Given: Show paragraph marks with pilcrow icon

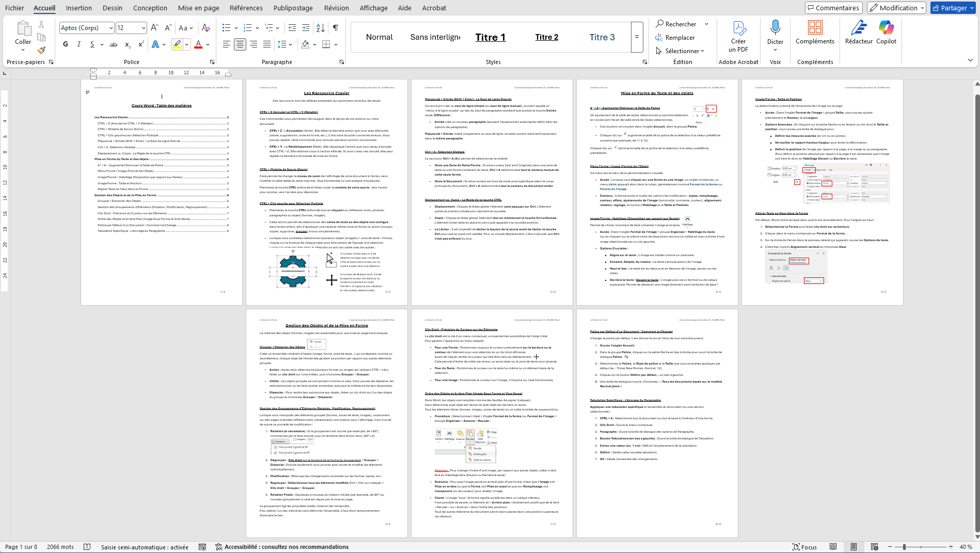Looking at the screenshot, I should point(336,28).
